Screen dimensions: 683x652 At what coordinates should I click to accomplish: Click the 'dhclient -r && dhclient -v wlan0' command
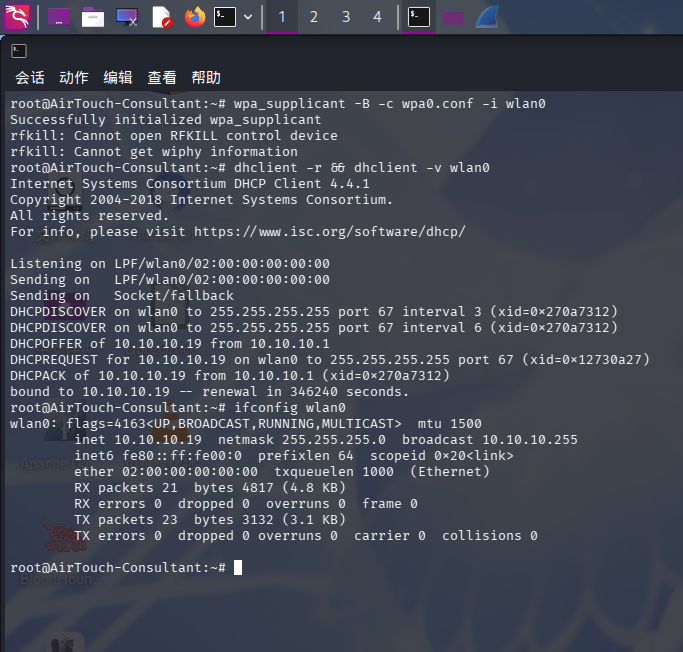362,168
